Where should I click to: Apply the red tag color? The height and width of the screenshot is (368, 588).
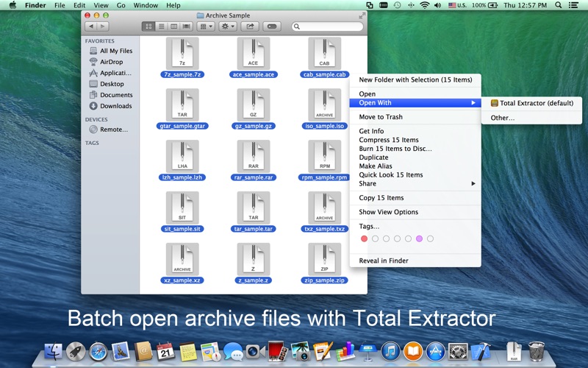point(364,238)
